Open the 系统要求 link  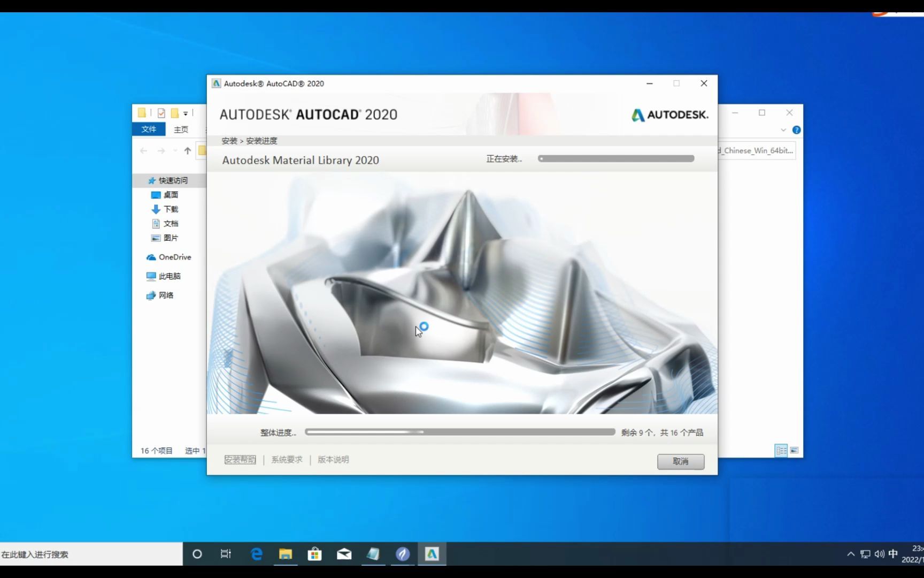287,460
